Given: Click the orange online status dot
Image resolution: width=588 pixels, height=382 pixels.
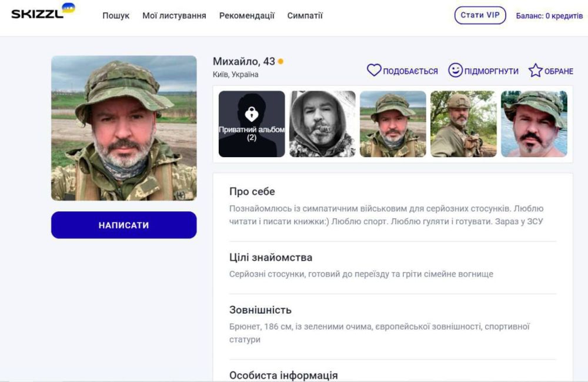Looking at the screenshot, I should (x=280, y=61).
